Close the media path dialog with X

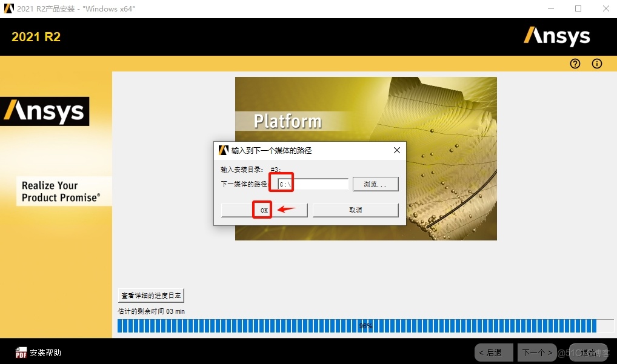click(x=397, y=150)
